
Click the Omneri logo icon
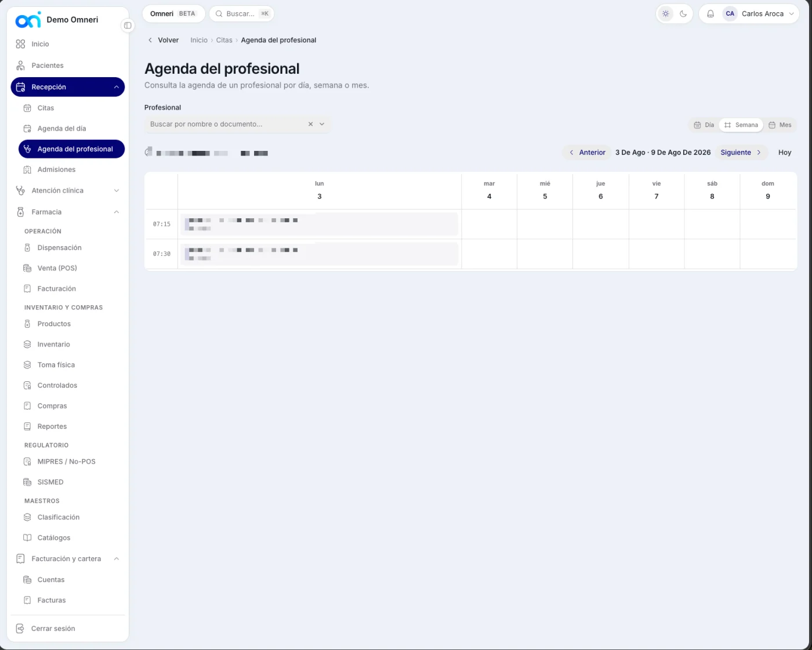coord(28,20)
